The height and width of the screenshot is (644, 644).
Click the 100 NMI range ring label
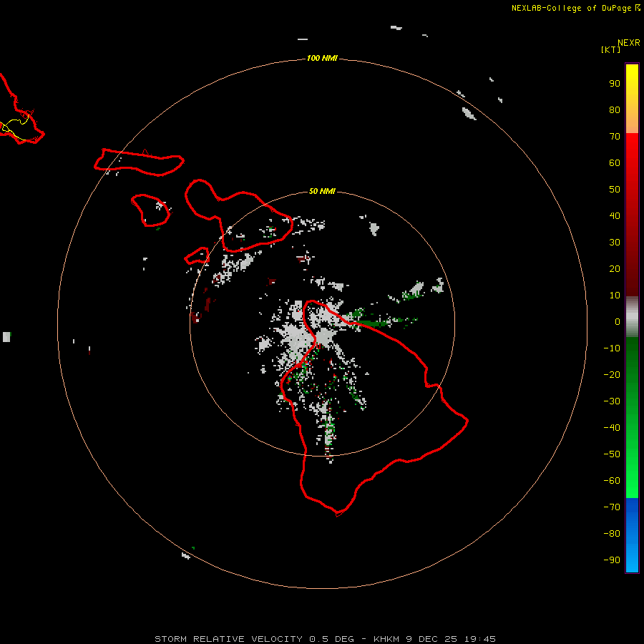coord(322,59)
